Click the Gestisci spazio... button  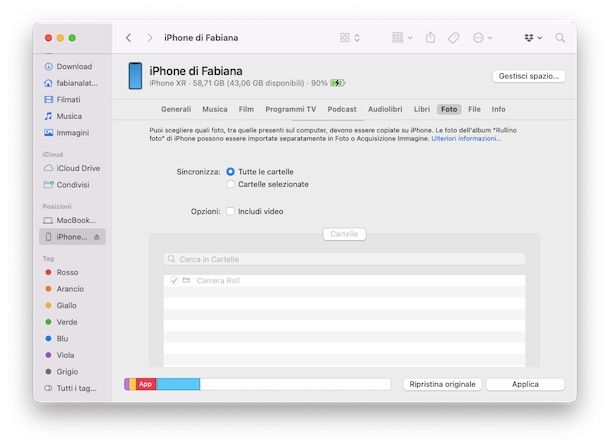(x=529, y=76)
